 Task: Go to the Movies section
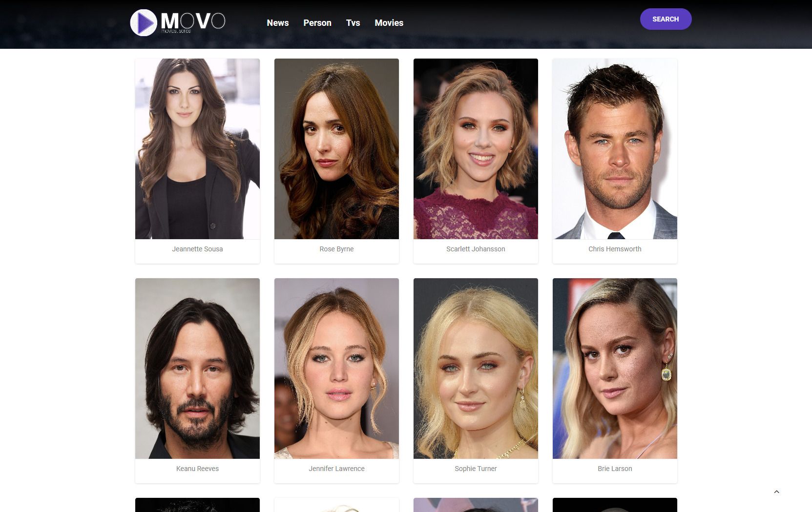389,23
